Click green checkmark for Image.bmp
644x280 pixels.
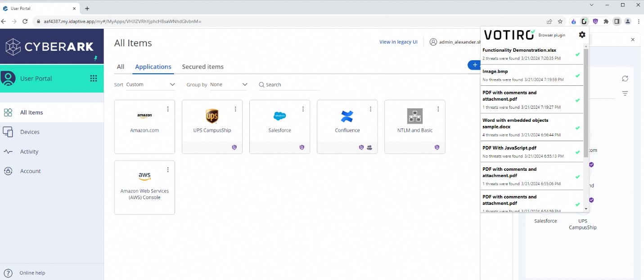577,76
